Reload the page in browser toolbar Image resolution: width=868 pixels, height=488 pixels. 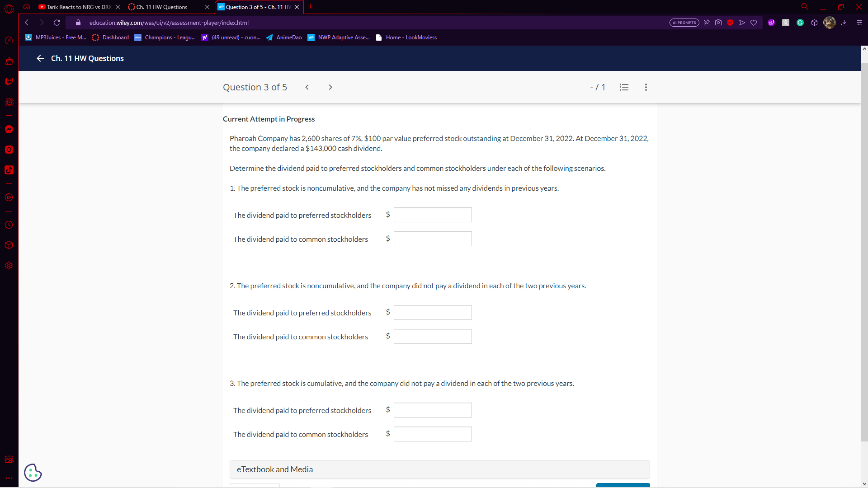pyautogui.click(x=57, y=23)
